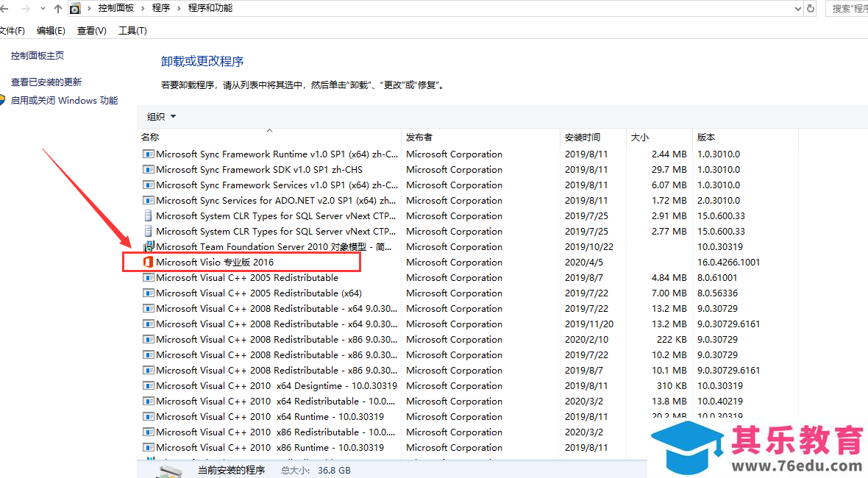The height and width of the screenshot is (478, 868).
Task: Click install date 2020/4/5 cell
Action: coord(584,263)
